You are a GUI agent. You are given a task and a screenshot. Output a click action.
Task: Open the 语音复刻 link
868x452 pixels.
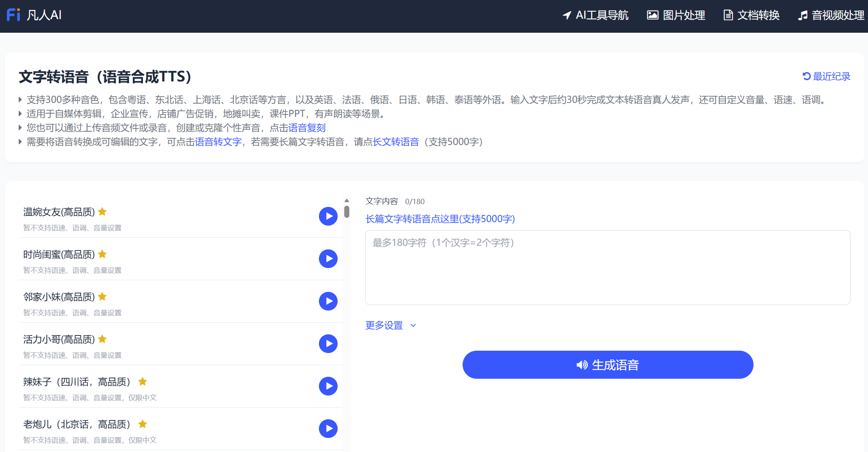point(307,128)
